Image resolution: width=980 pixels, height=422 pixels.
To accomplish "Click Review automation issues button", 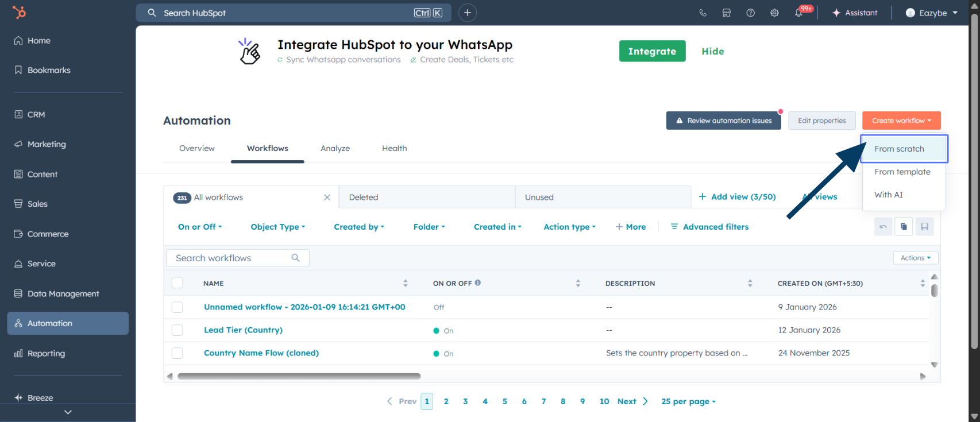I will [x=724, y=121].
